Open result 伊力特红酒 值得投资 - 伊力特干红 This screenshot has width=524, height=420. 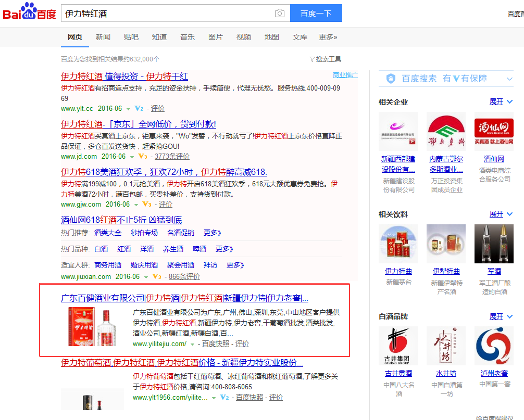click(x=124, y=77)
